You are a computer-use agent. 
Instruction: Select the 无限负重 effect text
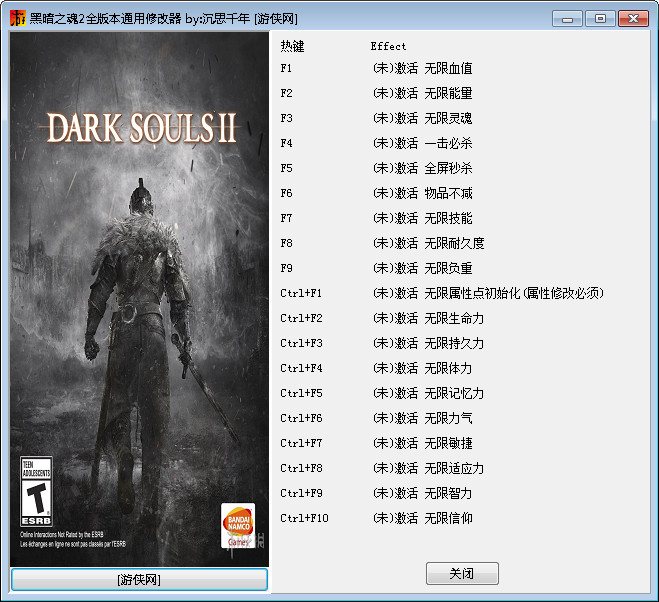pos(448,268)
